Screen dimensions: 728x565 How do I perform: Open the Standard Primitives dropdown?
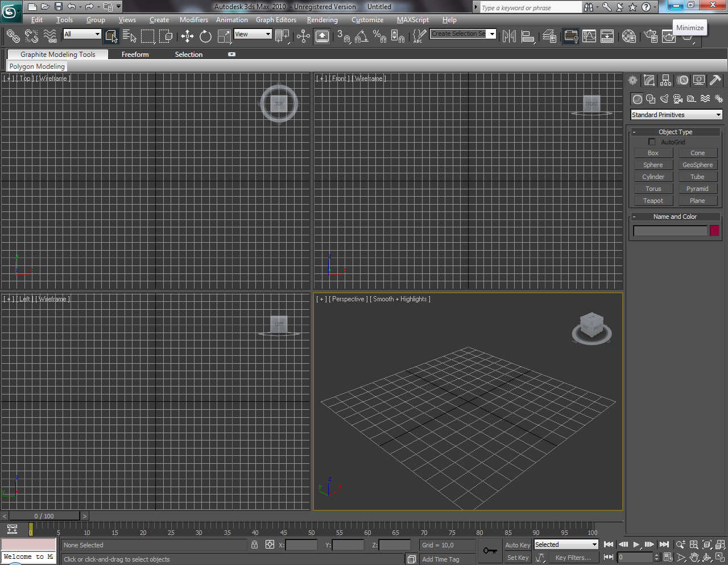coord(676,115)
